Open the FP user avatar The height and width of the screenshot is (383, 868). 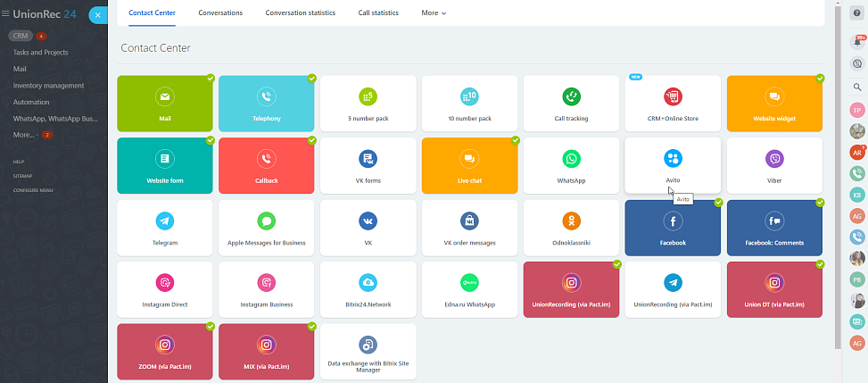click(x=857, y=111)
